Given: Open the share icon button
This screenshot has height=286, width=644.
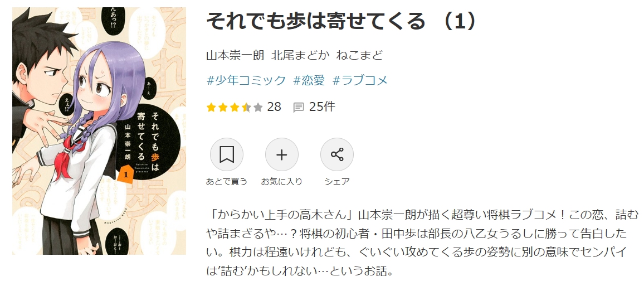Looking at the screenshot, I should point(337,154).
